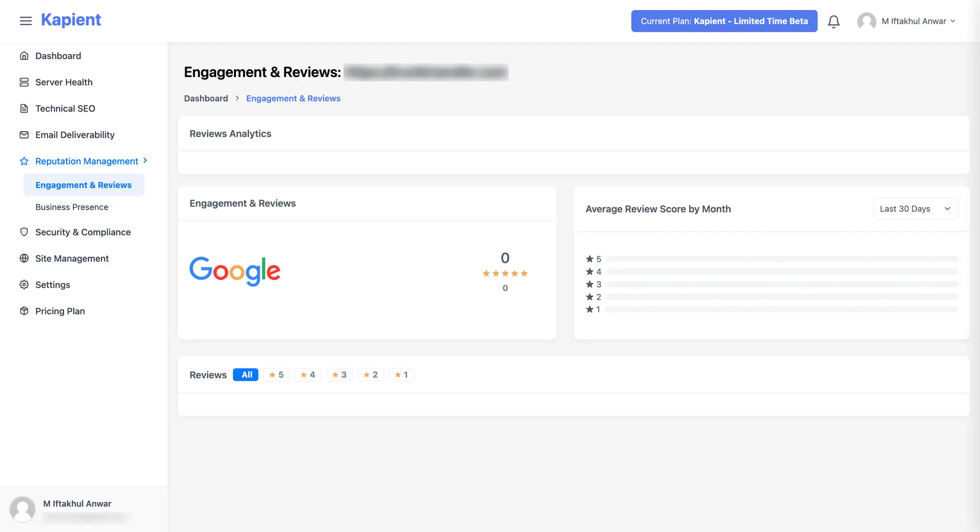980x532 pixels.
Task: Click Engagement & Reviews breadcrumb link
Action: 293,99
